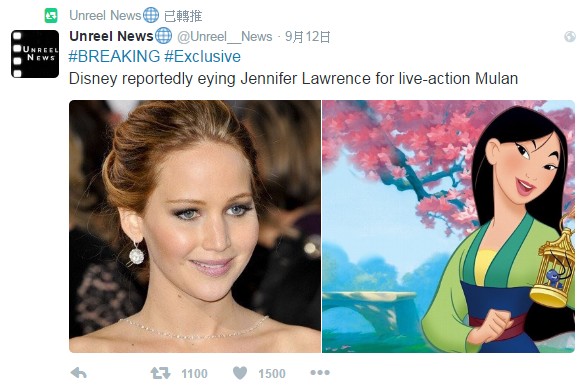Image resolution: width=586 pixels, height=389 pixels.
Task: Click the globe badge beside bold Unreel News
Action: [163, 36]
